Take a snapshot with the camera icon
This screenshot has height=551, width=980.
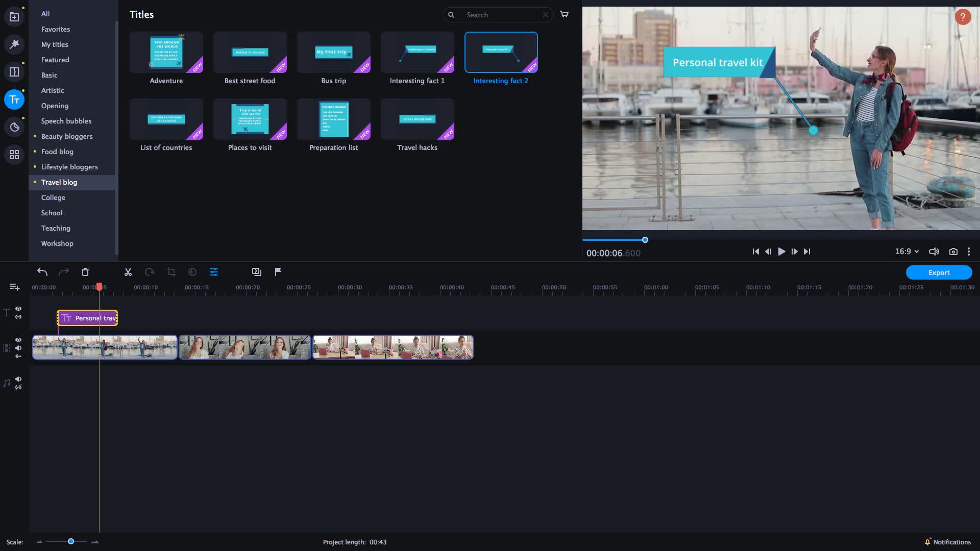(953, 252)
